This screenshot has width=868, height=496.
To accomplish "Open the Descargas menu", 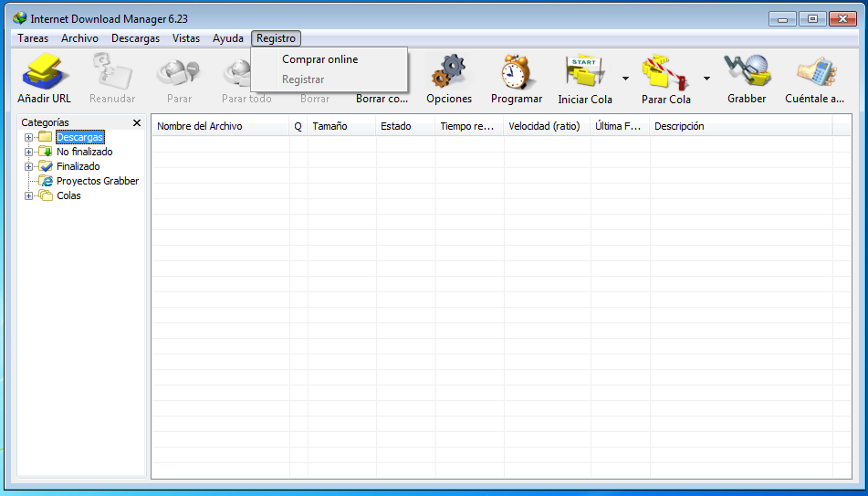I will click(x=136, y=38).
